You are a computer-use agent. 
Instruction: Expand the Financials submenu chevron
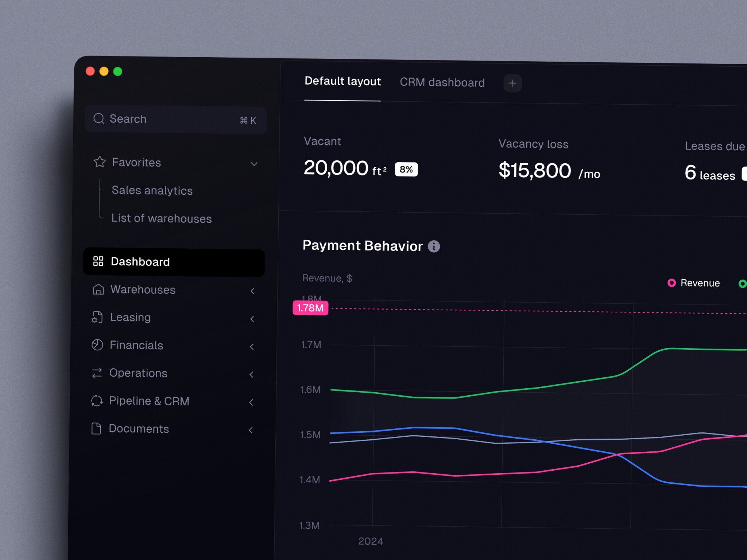click(x=252, y=347)
